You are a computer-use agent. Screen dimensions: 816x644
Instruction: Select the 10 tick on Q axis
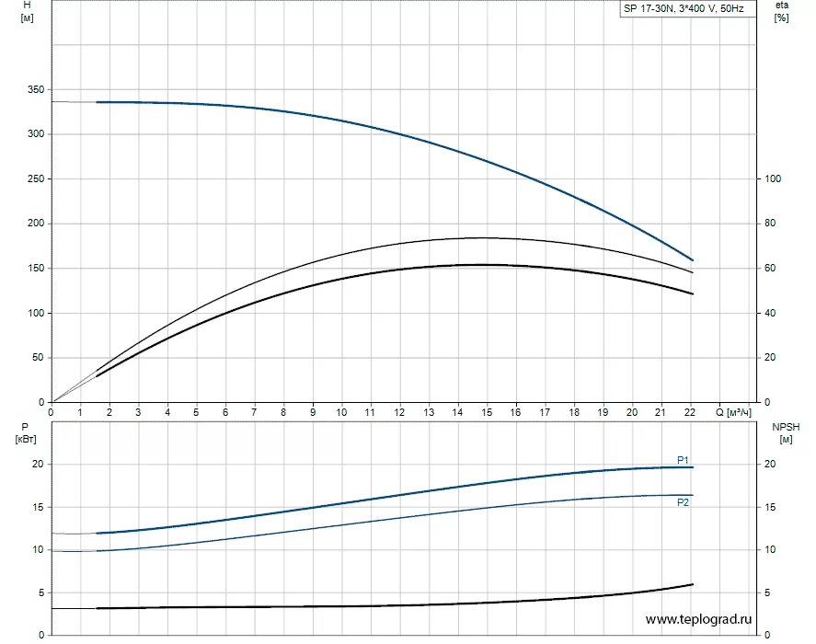point(341,413)
